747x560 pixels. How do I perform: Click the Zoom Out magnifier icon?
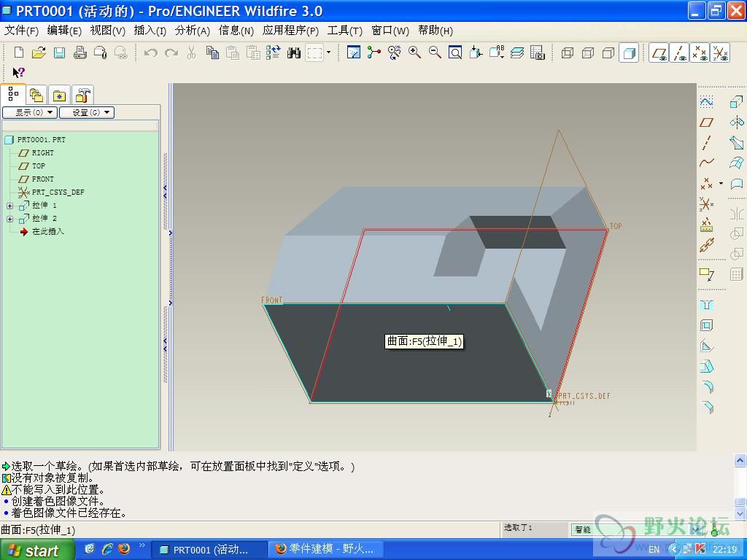(435, 52)
